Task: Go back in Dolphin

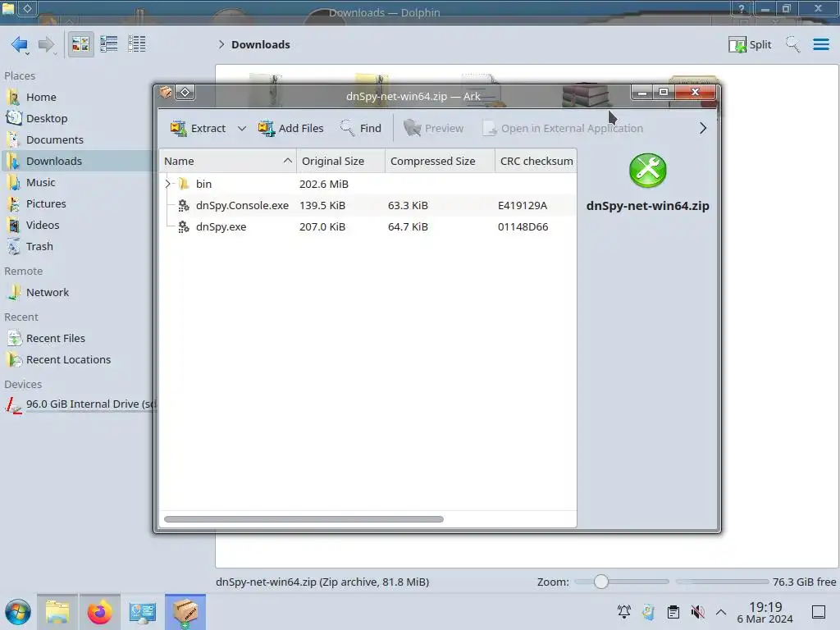Action: (x=20, y=44)
